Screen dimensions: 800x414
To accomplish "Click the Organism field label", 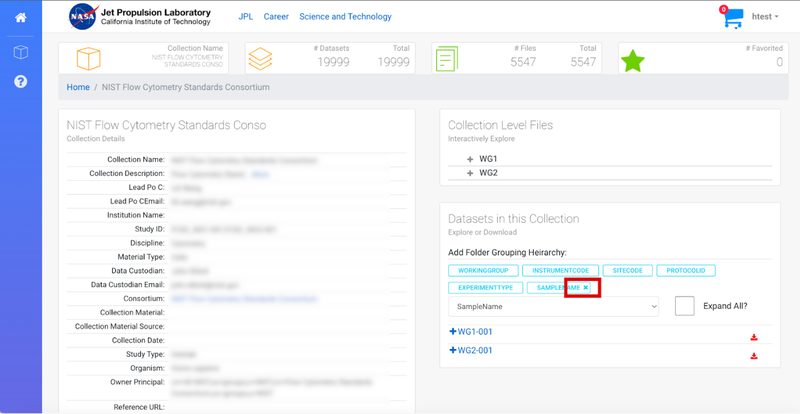I will [147, 368].
